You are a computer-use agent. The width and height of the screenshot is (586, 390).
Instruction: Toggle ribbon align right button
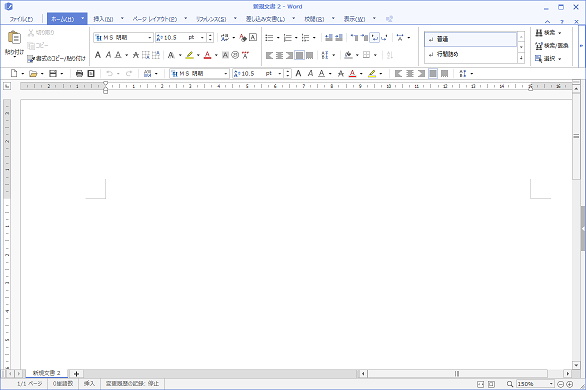pyautogui.click(x=289, y=55)
